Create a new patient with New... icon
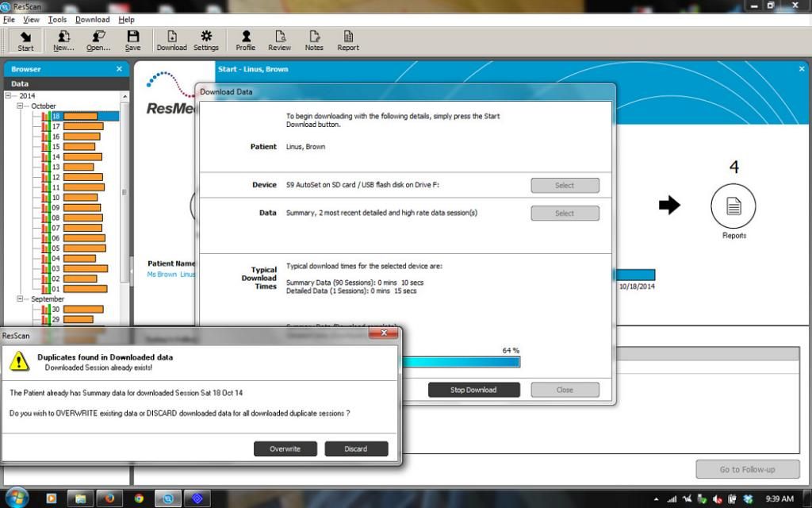 (63, 41)
